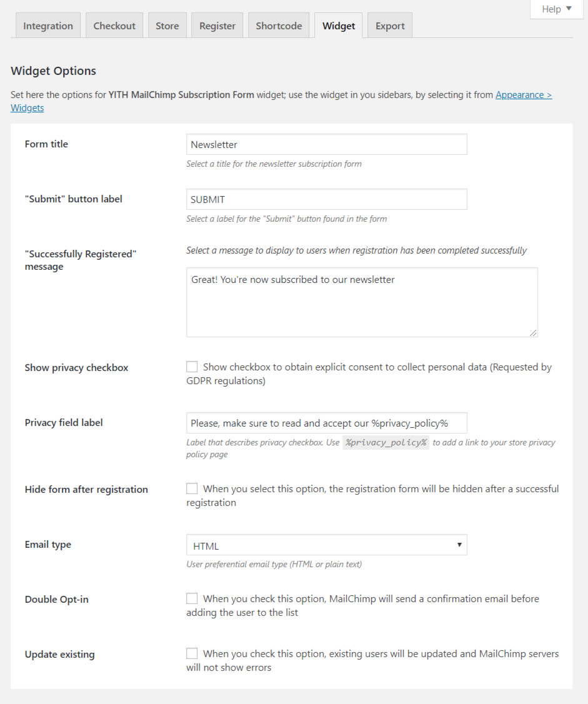Open the Integration tab
The width and height of the screenshot is (588, 704).
pyautogui.click(x=48, y=26)
